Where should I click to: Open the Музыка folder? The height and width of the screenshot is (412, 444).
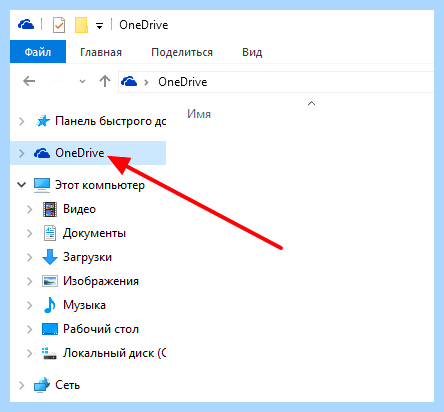coord(84,305)
